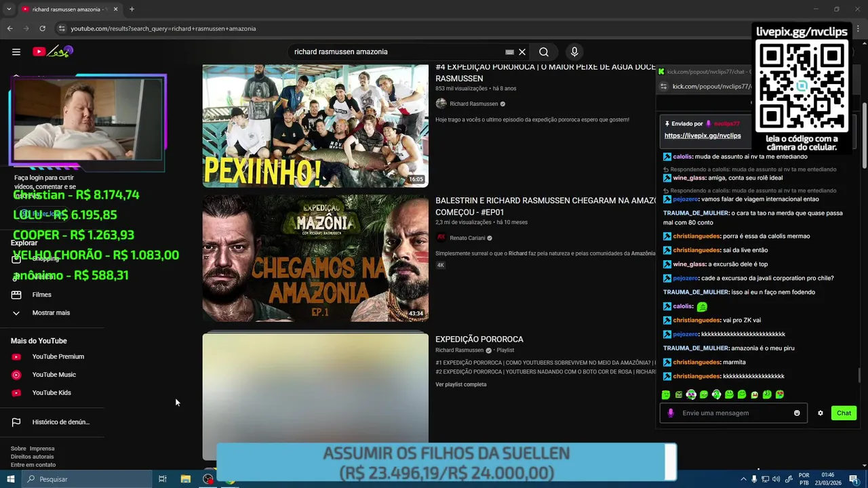
Task: Click the Imprensa footer link
Action: coord(42,449)
